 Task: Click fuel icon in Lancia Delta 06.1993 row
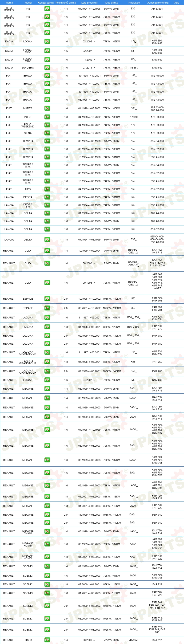[47, 229]
